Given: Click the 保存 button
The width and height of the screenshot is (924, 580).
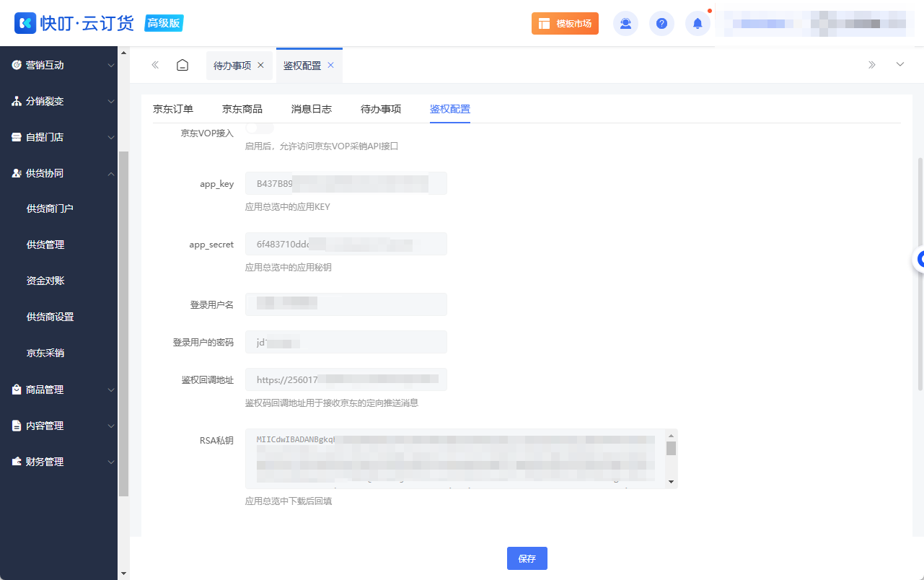Looking at the screenshot, I should click(x=527, y=558).
